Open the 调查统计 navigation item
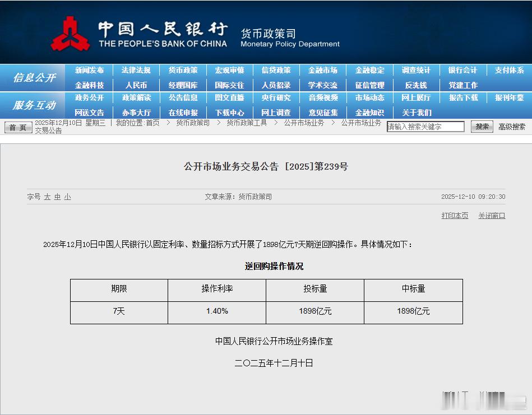 (x=416, y=71)
